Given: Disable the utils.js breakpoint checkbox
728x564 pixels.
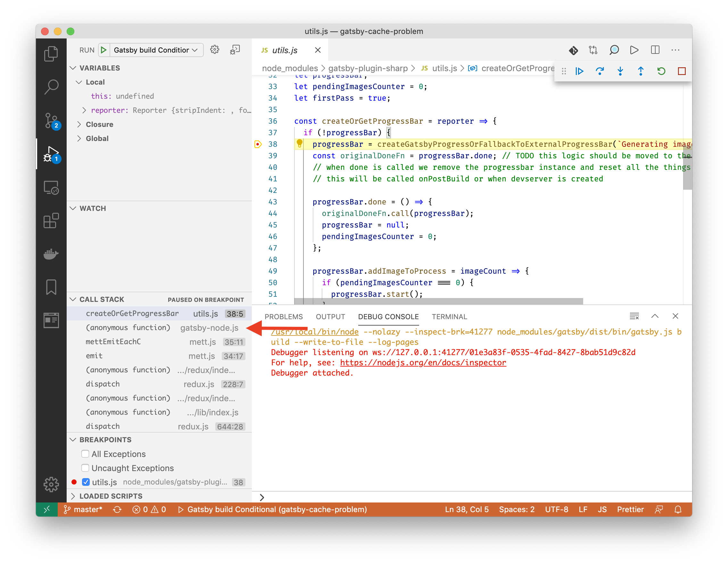Looking at the screenshot, I should pos(86,482).
